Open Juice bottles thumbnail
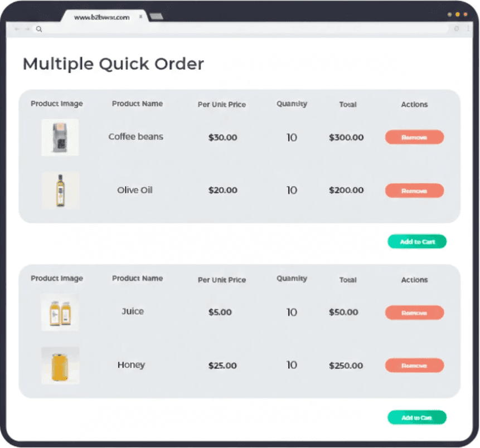The image size is (480, 448). 60,313
